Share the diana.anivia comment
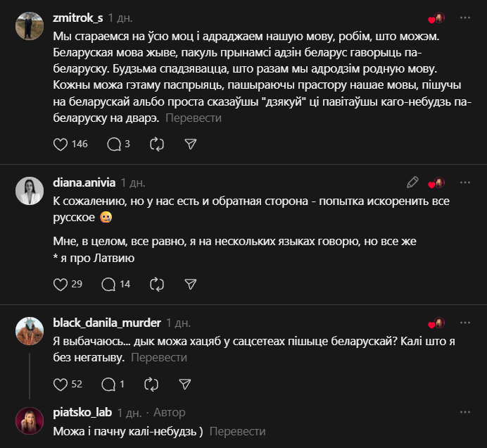Viewport: 487px width, 448px height. click(x=190, y=284)
